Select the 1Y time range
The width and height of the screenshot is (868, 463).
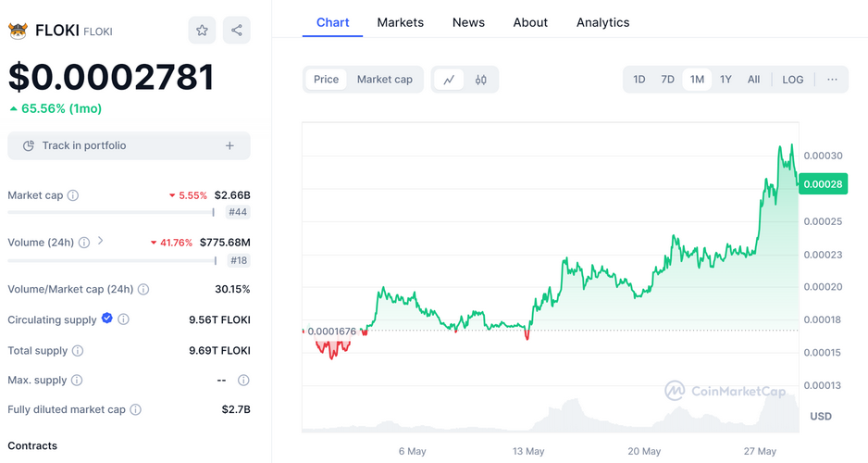pyautogui.click(x=725, y=80)
